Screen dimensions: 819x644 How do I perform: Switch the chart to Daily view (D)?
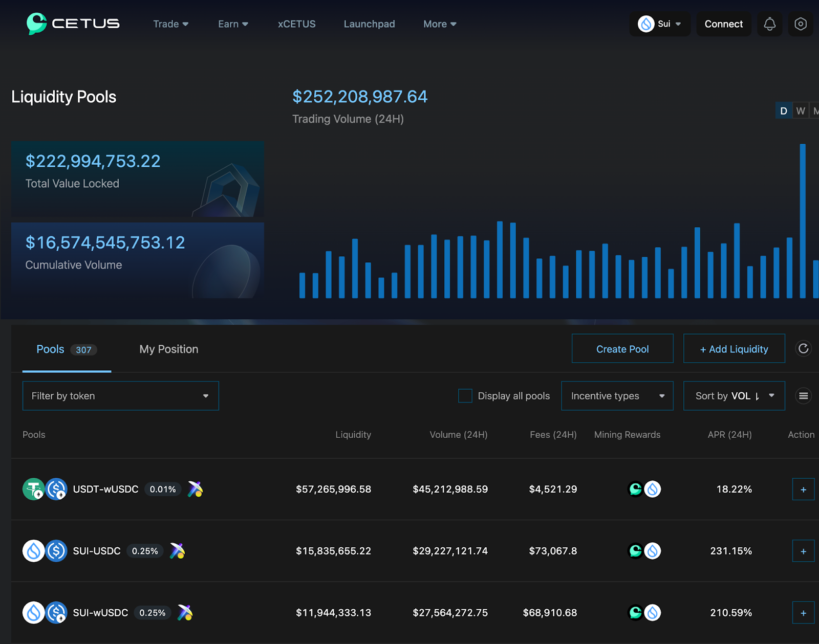point(783,110)
